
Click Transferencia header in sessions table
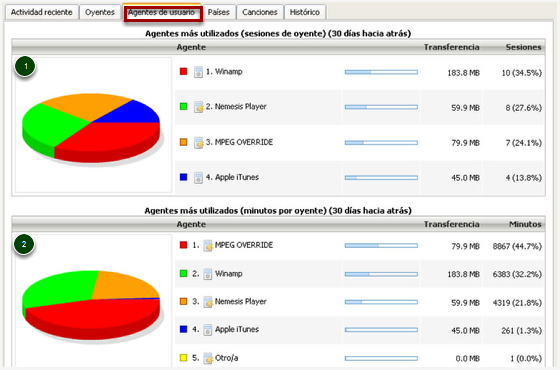[451, 47]
